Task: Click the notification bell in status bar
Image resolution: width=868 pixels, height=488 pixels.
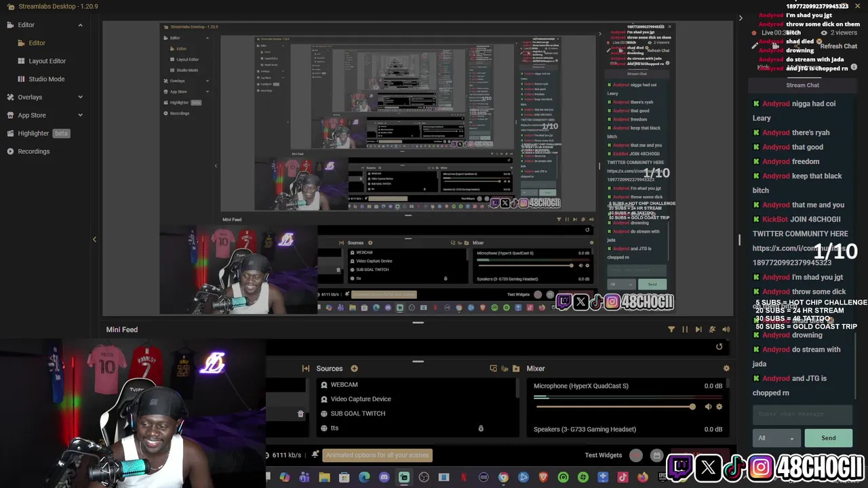Action: [315, 455]
